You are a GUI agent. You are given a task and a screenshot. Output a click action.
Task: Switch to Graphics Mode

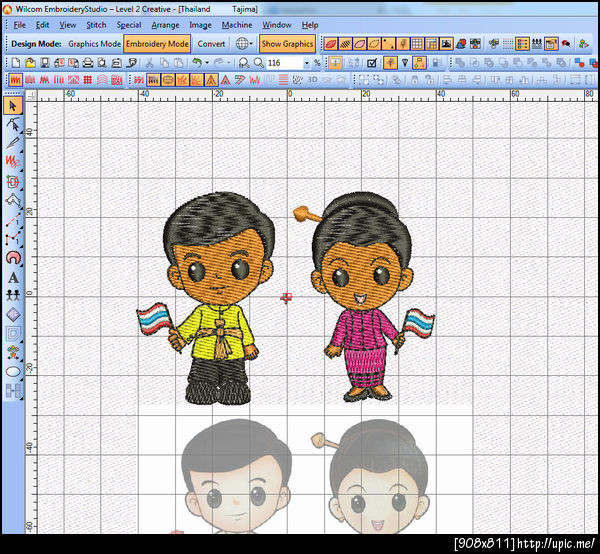point(95,44)
